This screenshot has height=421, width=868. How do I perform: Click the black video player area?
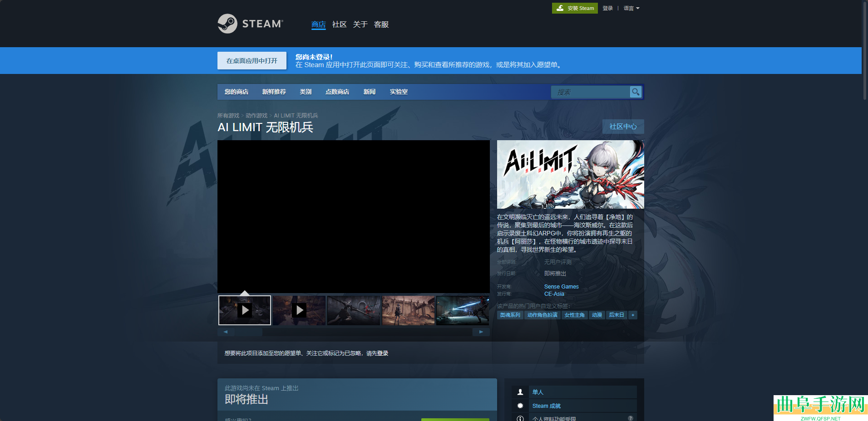click(x=354, y=216)
